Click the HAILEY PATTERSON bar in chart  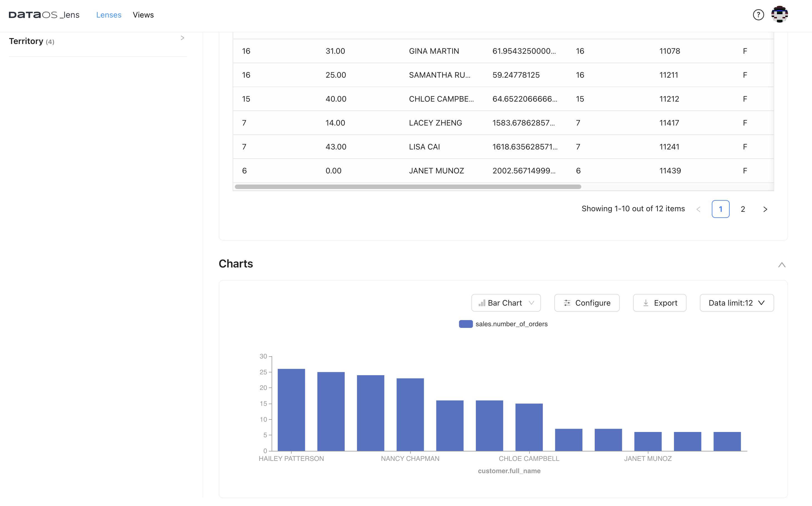(291, 410)
